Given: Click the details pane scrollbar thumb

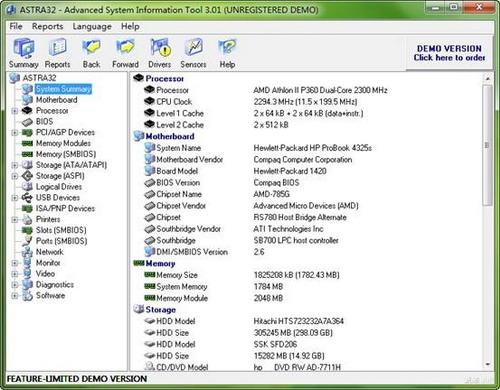Looking at the screenshot, I should 488,145.
